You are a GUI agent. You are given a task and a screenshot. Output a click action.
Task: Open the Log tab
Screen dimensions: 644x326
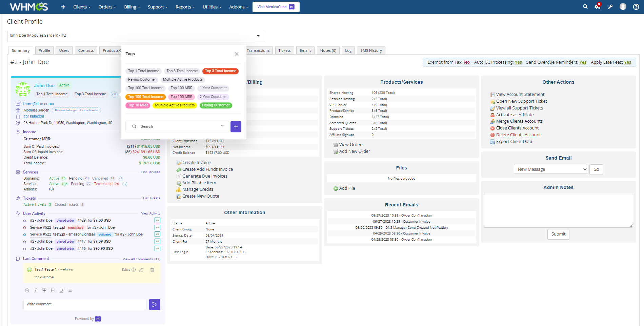348,50
